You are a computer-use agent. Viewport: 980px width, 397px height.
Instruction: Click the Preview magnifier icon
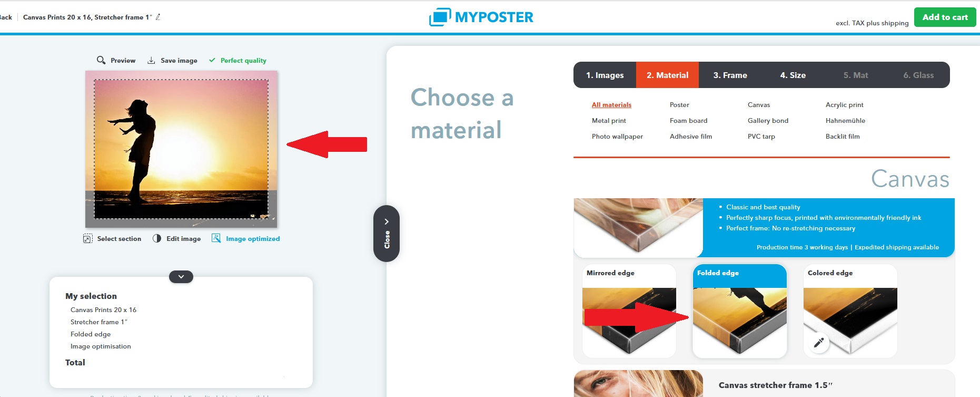tap(101, 60)
